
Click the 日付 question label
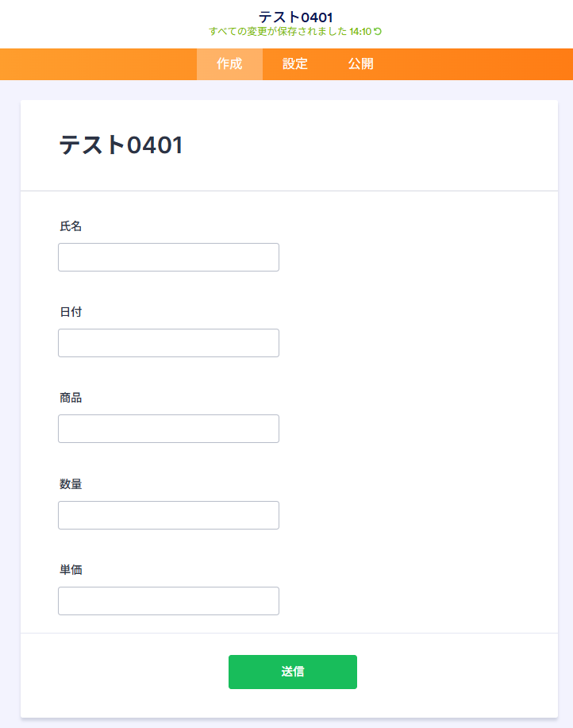pos(71,312)
